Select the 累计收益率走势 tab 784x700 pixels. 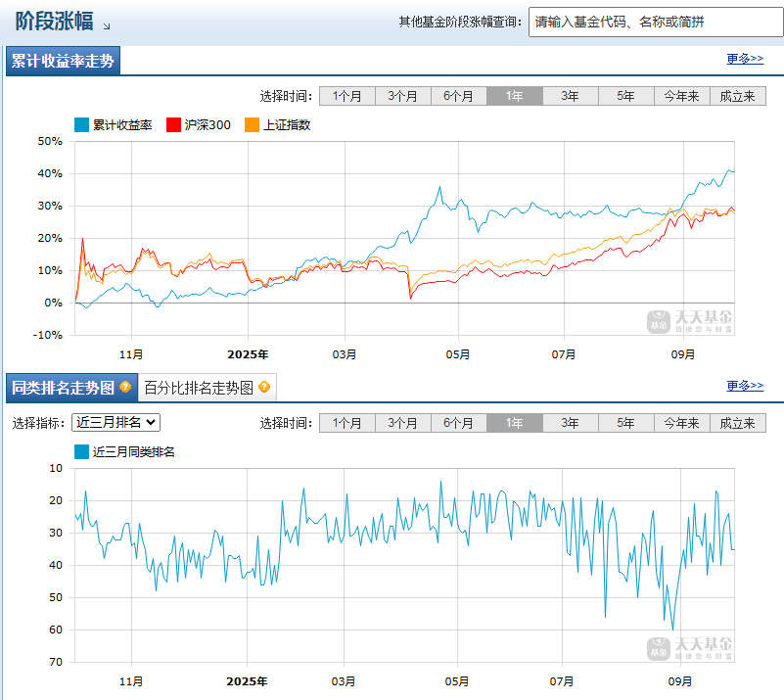63,61
